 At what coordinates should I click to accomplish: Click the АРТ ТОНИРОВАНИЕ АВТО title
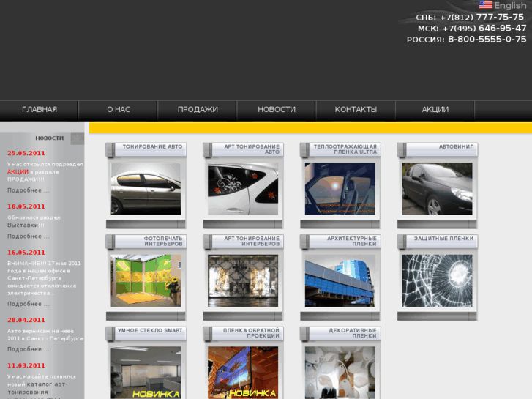click(x=252, y=149)
